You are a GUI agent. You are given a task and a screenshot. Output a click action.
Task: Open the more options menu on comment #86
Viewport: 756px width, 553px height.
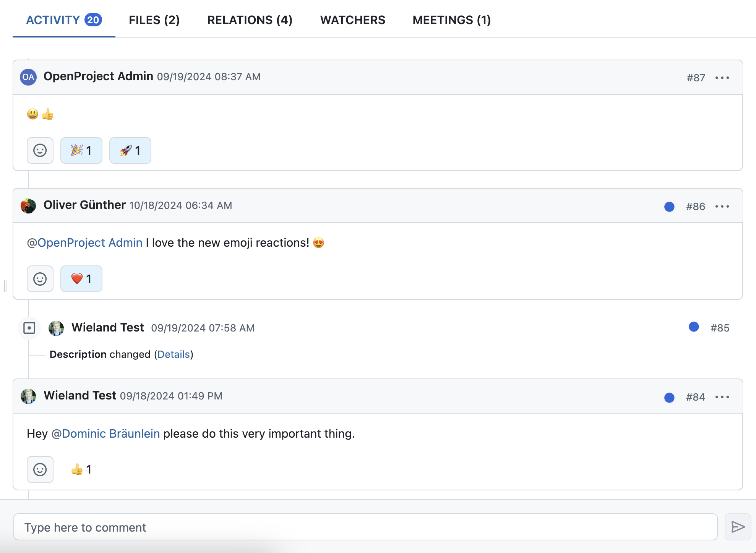point(722,206)
